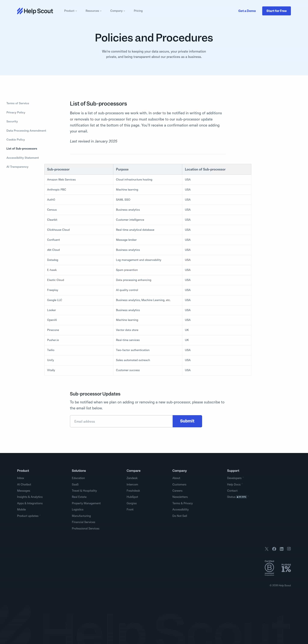
Task: Select Pricing in the top navigation
Action: (138, 11)
